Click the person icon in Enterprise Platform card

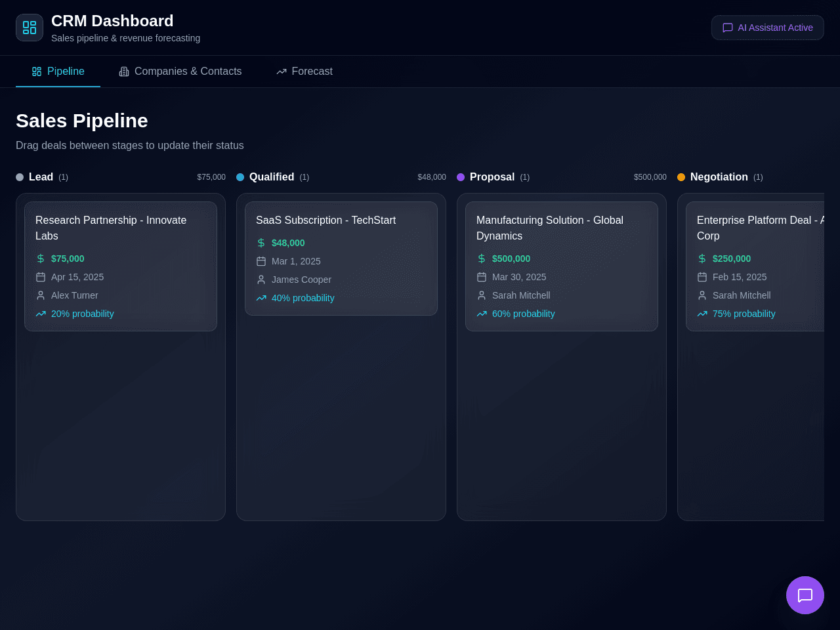[x=702, y=295]
